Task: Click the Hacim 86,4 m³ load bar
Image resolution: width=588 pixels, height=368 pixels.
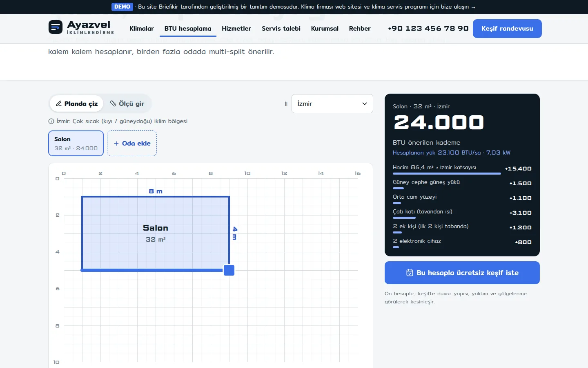Action: click(447, 174)
